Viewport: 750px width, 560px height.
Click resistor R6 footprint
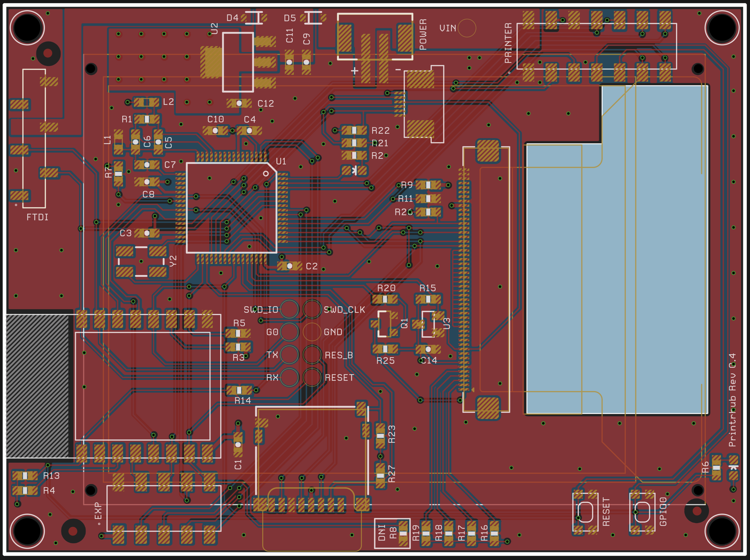pyautogui.click(x=716, y=467)
